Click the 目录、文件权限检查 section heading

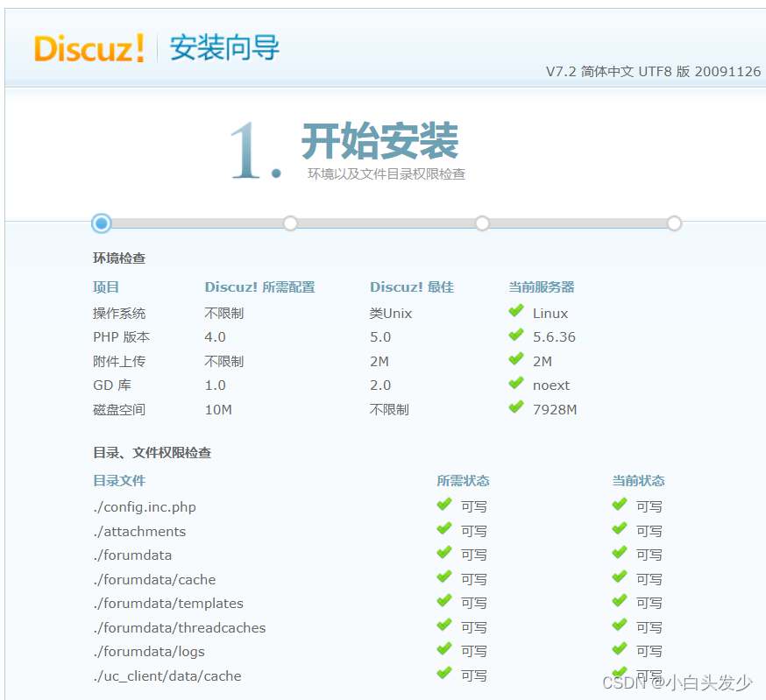(152, 453)
